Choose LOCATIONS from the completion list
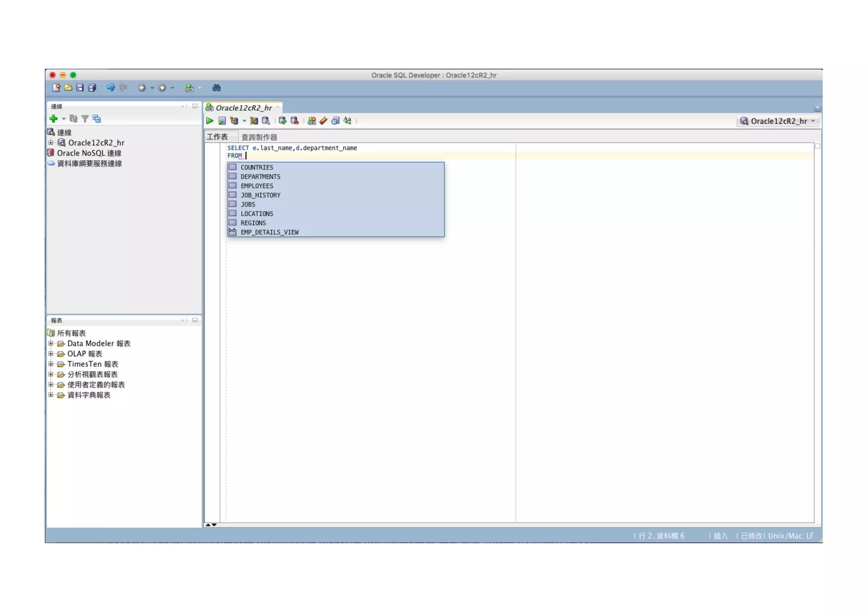This screenshot has width=868, height=613. click(x=336, y=214)
